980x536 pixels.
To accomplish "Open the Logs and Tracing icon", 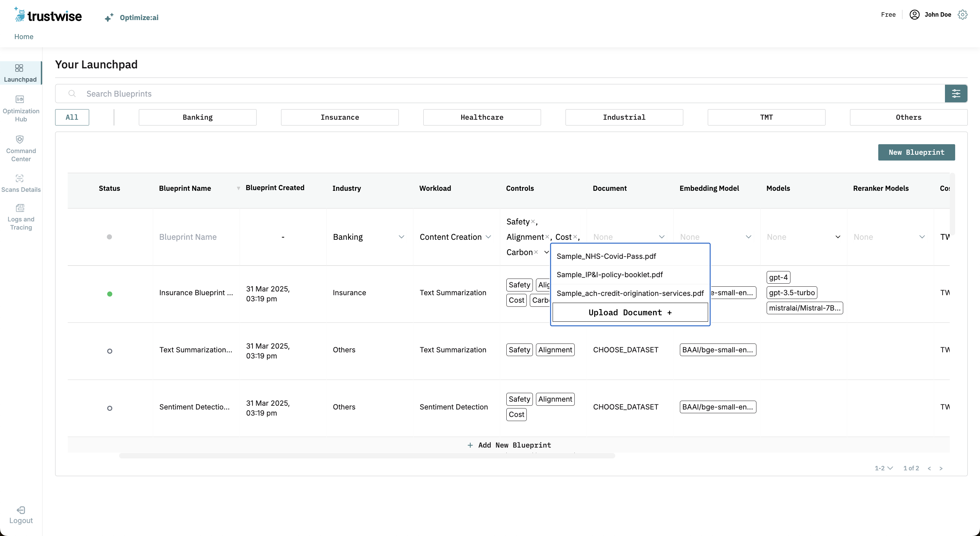I will coord(20,208).
